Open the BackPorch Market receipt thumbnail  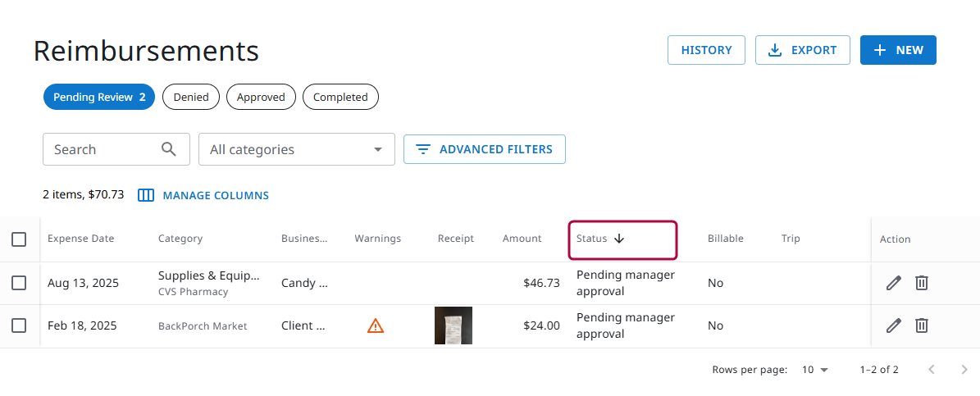point(454,325)
